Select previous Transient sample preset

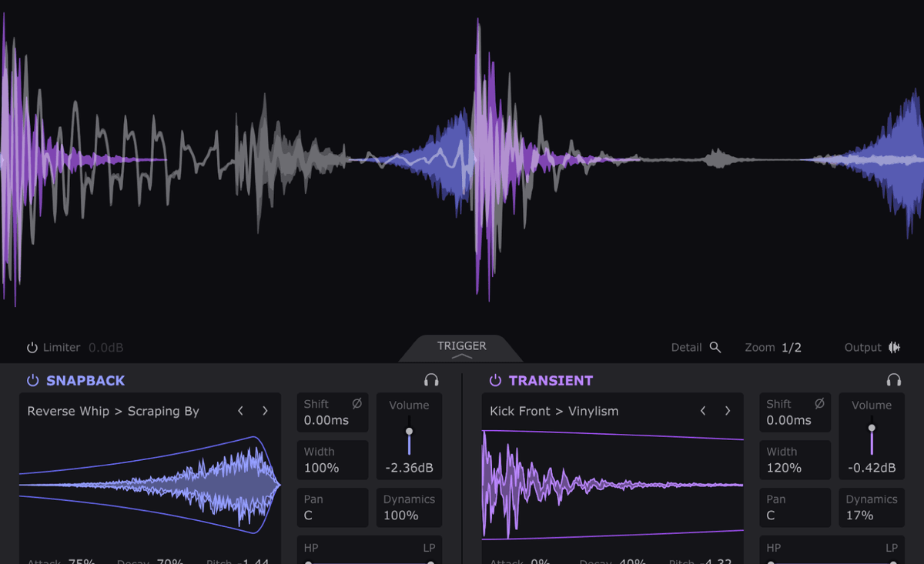pyautogui.click(x=703, y=411)
